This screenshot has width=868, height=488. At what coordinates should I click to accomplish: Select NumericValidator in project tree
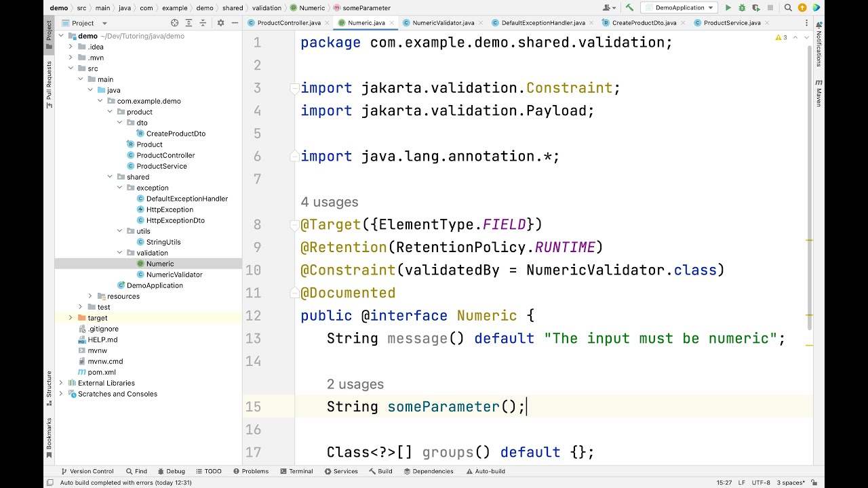tap(174, 274)
